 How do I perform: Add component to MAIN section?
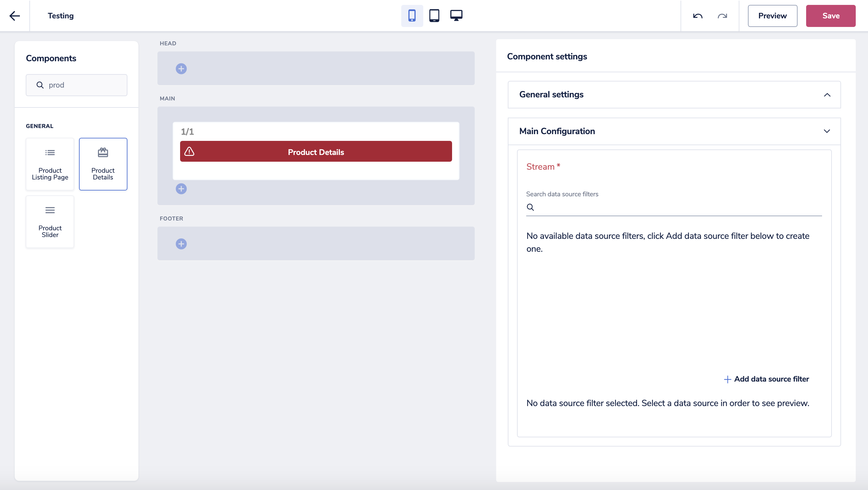[181, 189]
